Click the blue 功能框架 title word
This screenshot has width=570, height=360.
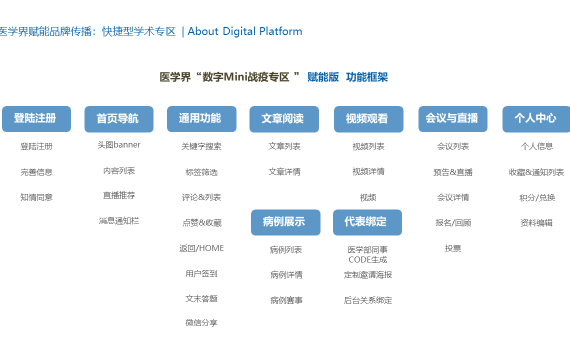(x=367, y=77)
